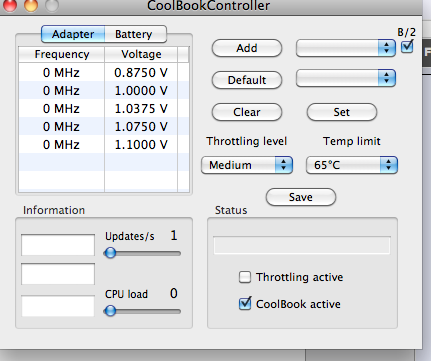This screenshot has width=431, height=361.
Task: Click the Save button
Action: pos(301,197)
